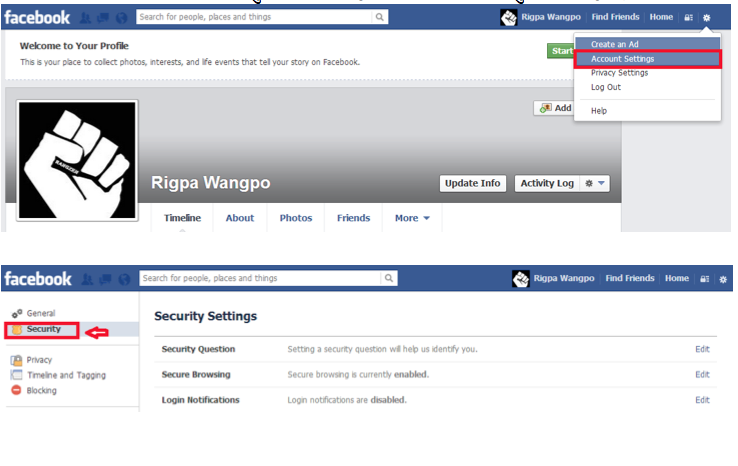This screenshot has height=466, width=738.
Task: Click the Security Question row label
Action: [198, 349]
